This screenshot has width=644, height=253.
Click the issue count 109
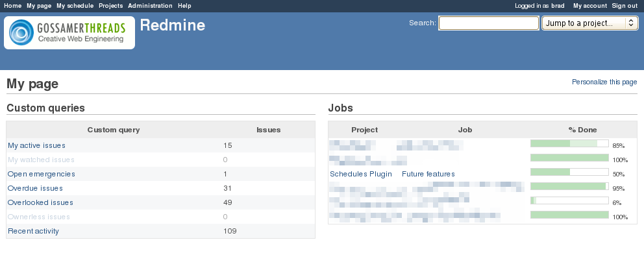click(230, 231)
